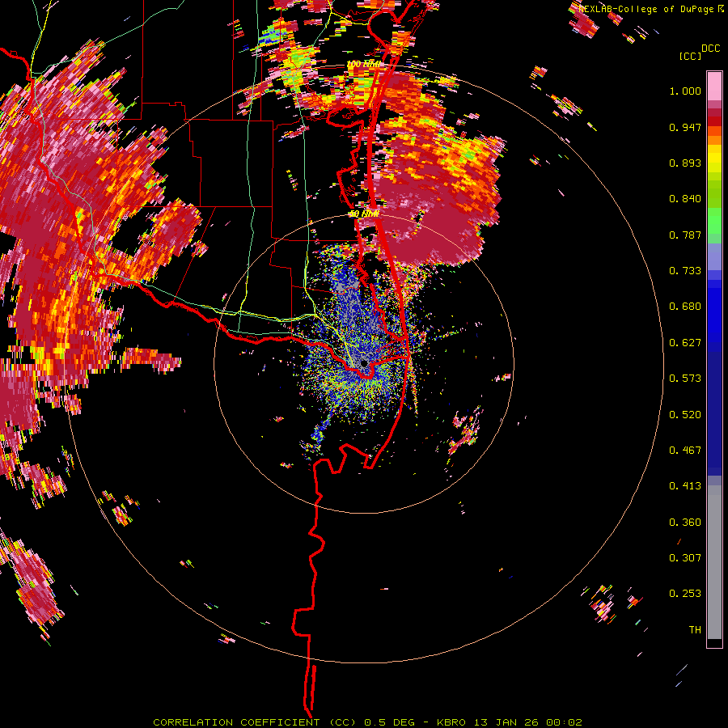728x728 pixels.
Task: Select the 0.573 scale value
Action: [x=685, y=379]
